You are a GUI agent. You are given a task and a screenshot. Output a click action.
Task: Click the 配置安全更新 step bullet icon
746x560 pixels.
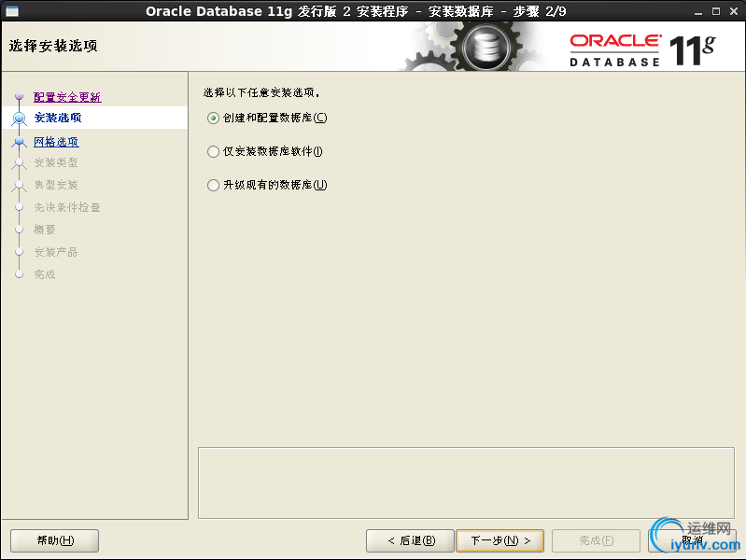pos(19,96)
